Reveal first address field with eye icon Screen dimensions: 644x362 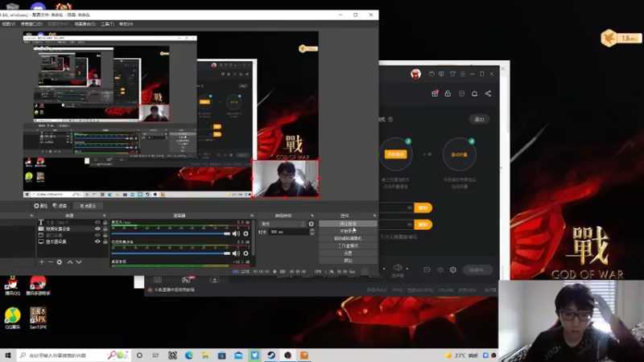point(410,208)
